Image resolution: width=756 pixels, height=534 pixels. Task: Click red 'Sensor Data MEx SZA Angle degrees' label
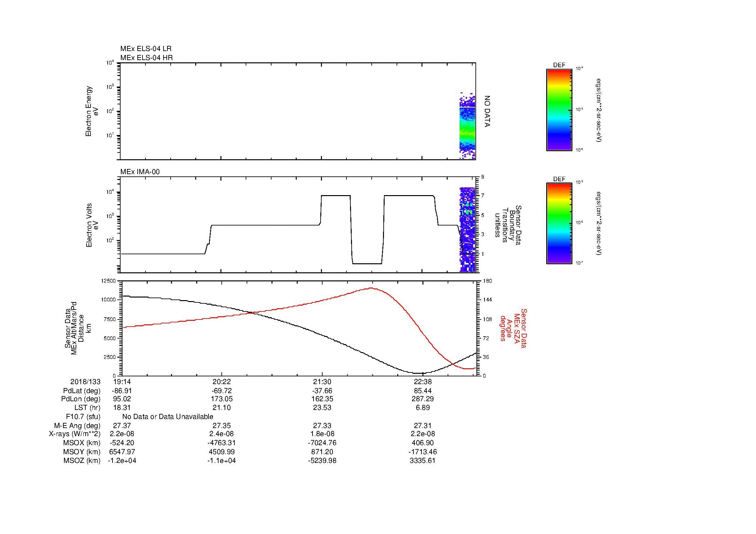[513, 328]
